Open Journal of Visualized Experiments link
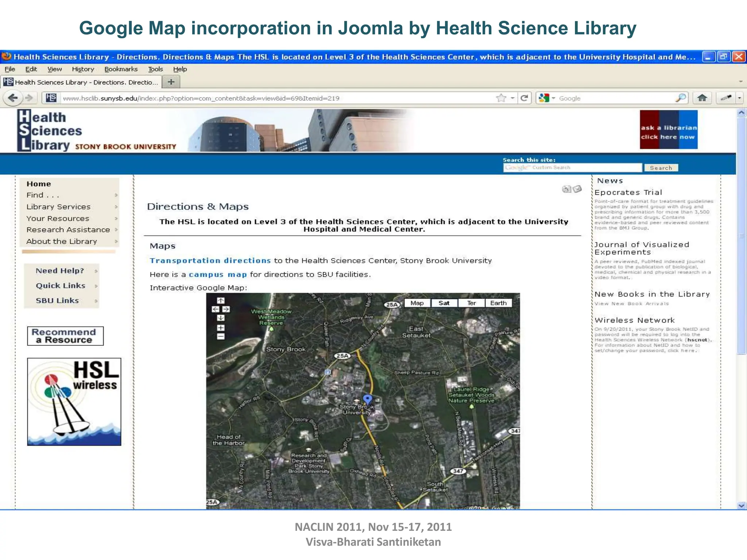 642,248
